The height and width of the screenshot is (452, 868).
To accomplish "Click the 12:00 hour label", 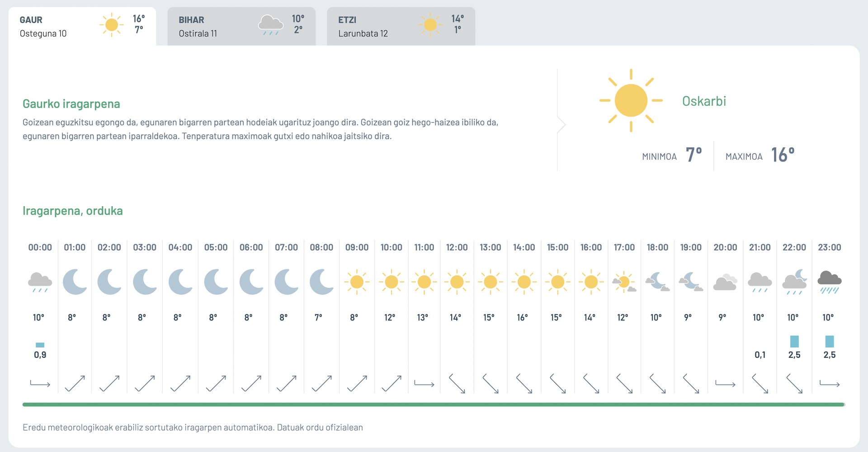I will 457,247.
